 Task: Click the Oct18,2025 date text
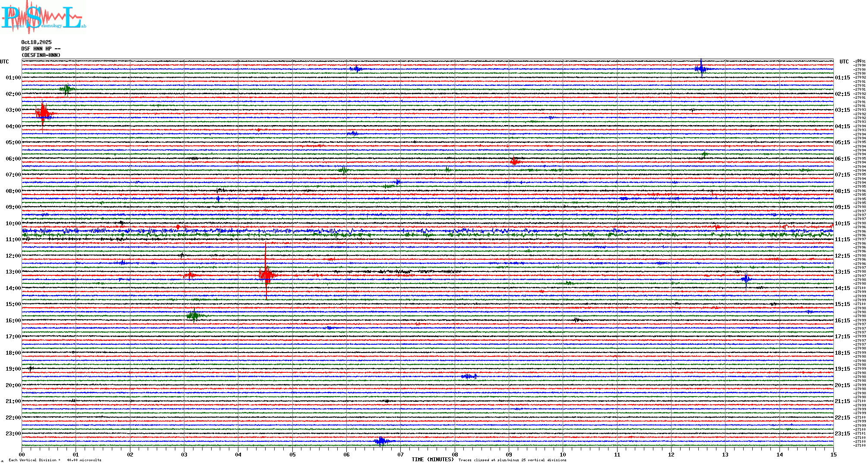click(36, 42)
